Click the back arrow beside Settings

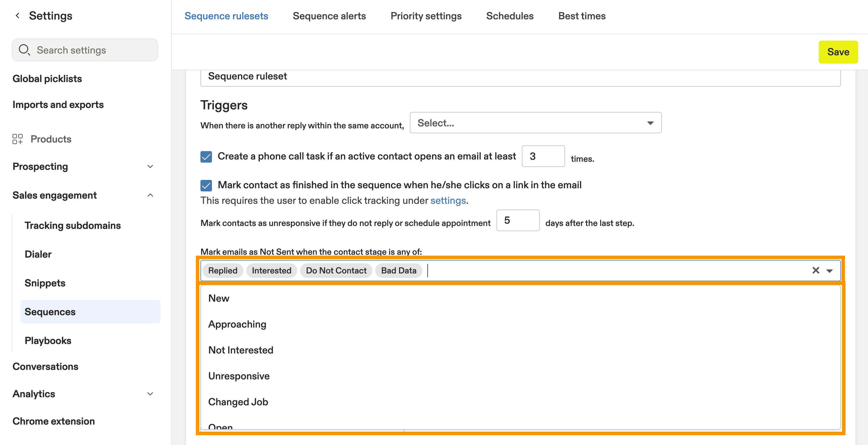[x=18, y=16]
